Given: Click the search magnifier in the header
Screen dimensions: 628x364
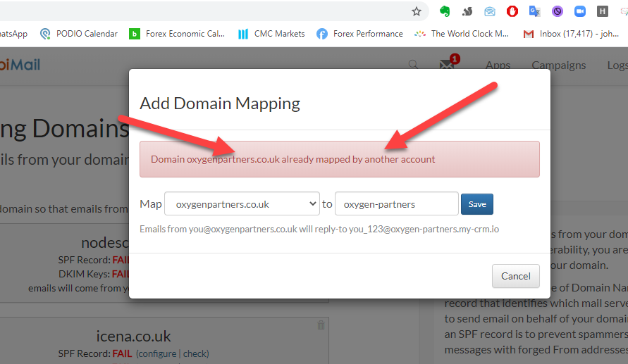Looking at the screenshot, I should (413, 65).
